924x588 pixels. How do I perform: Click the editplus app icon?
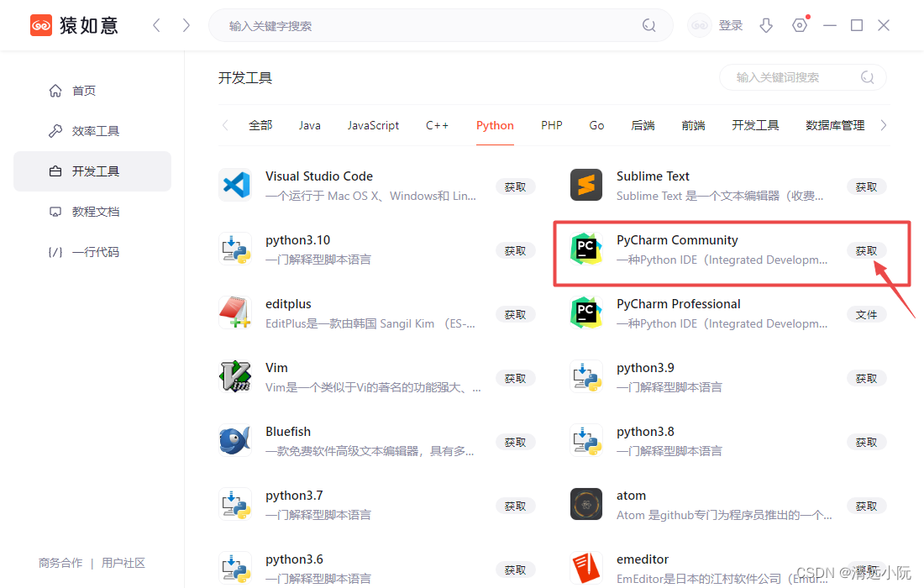click(234, 312)
